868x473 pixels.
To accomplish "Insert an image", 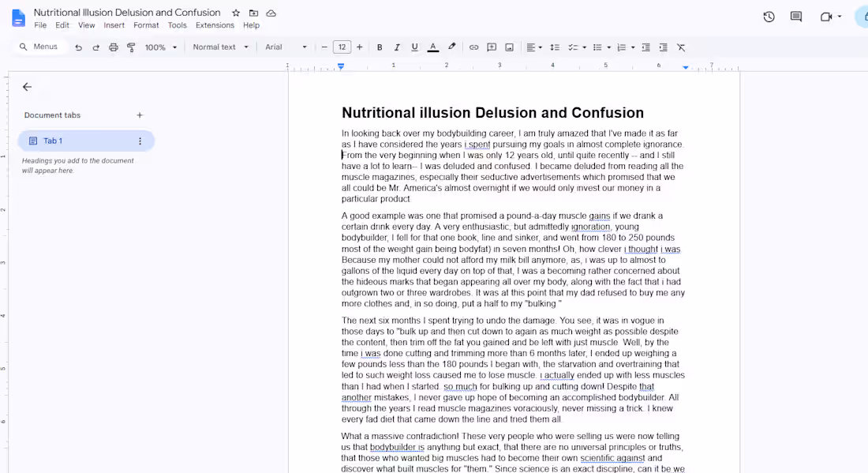I will click(x=509, y=47).
